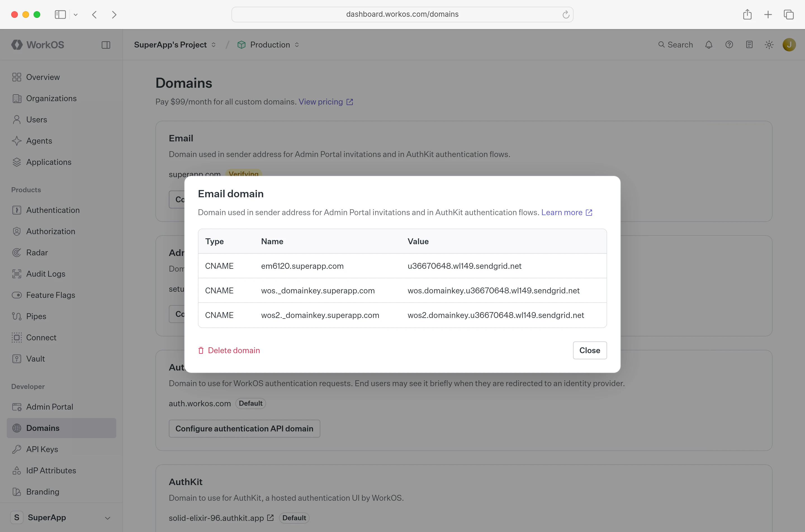Click the Delete domain trash icon

coord(201,350)
